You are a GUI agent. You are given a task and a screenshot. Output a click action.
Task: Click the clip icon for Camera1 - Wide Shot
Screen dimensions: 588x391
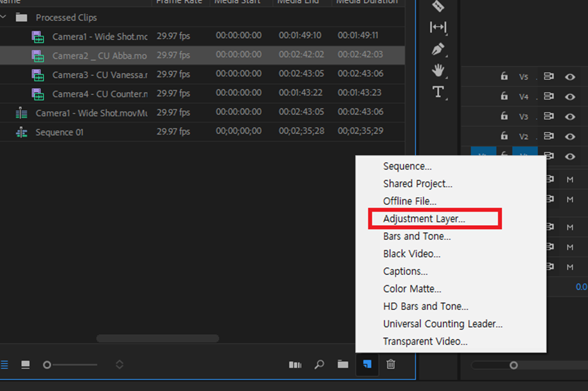(x=38, y=37)
